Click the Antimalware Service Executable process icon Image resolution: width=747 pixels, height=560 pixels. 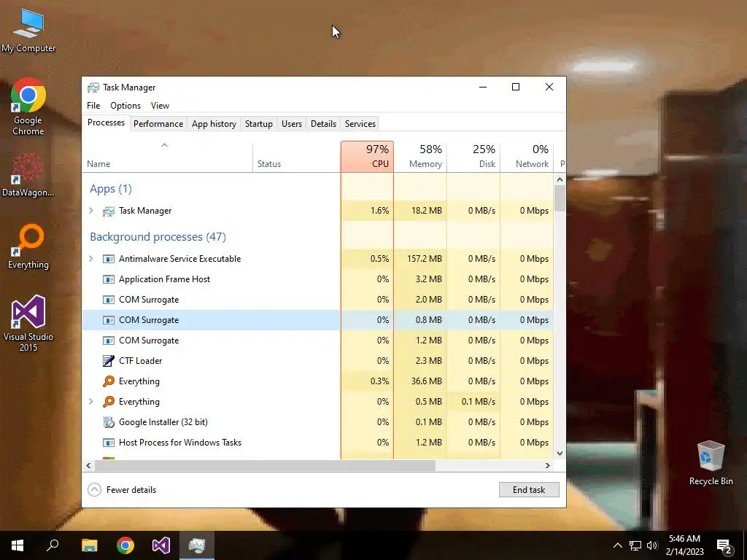click(109, 259)
